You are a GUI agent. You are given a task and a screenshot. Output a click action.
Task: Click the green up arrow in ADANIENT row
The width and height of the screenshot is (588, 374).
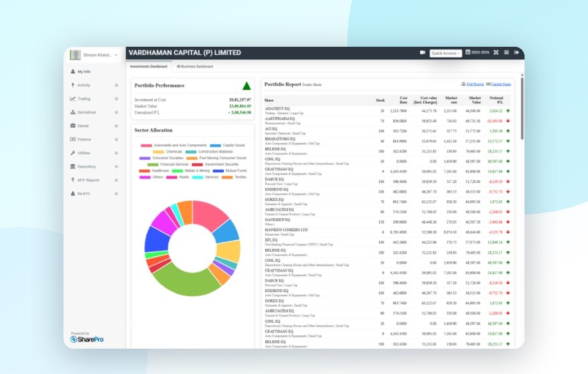[508, 111]
